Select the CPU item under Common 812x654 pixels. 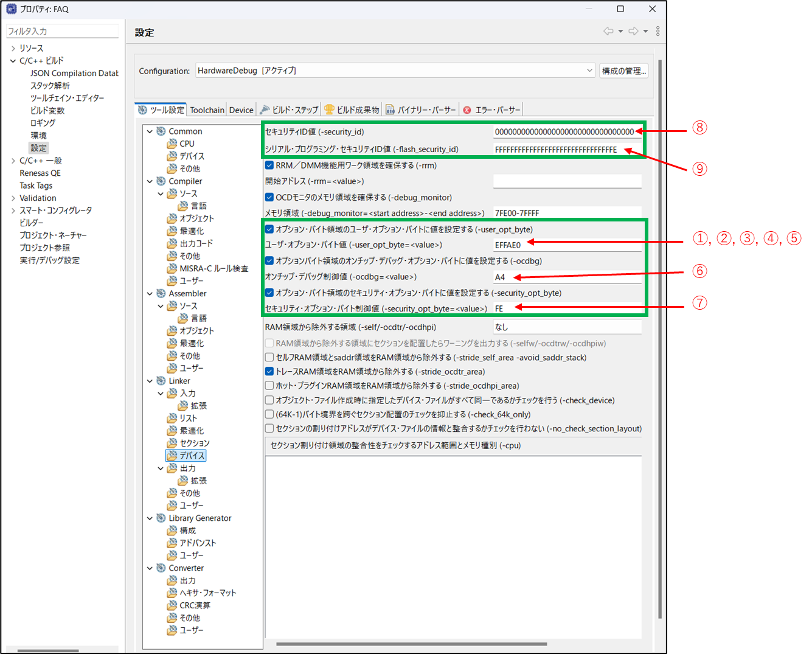coord(187,144)
